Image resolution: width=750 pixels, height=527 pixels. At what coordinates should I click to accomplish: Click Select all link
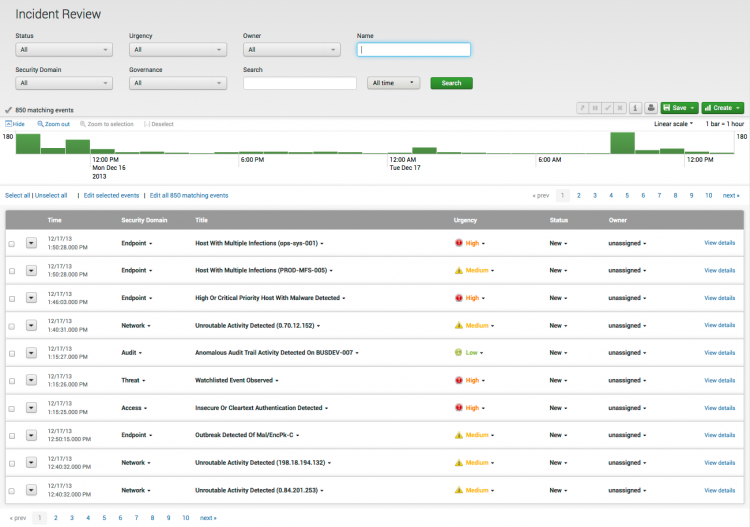click(18, 196)
